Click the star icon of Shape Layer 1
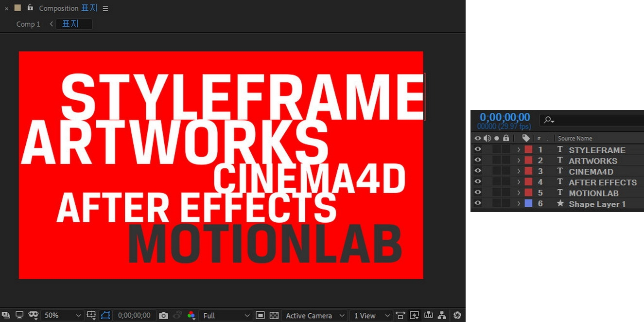Image resolution: width=644 pixels, height=322 pixels. coord(560,203)
